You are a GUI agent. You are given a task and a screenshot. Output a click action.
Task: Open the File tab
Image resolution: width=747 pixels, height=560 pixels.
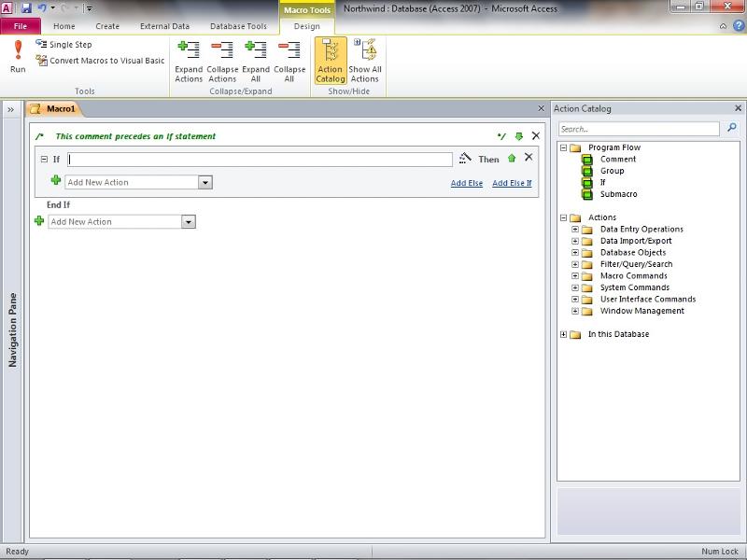pyautogui.click(x=21, y=26)
